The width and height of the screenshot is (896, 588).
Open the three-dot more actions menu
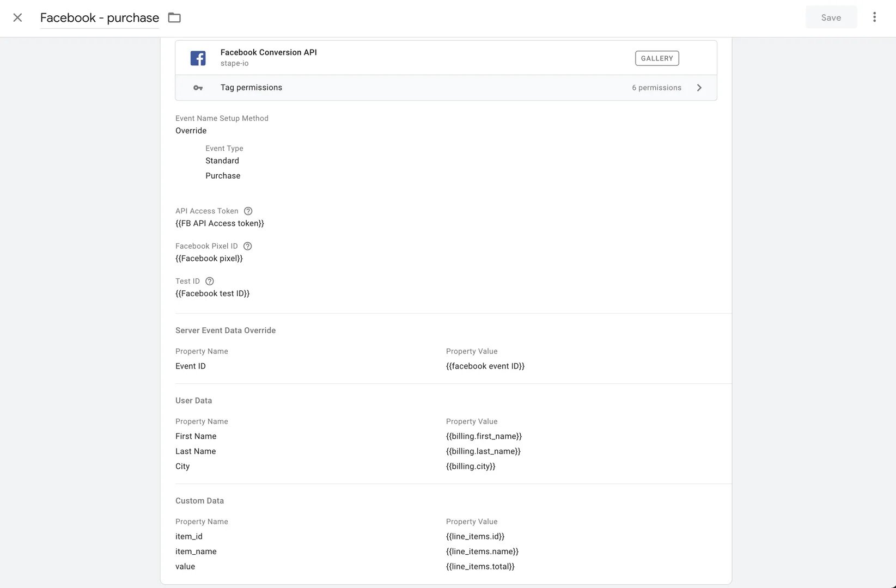(x=874, y=17)
